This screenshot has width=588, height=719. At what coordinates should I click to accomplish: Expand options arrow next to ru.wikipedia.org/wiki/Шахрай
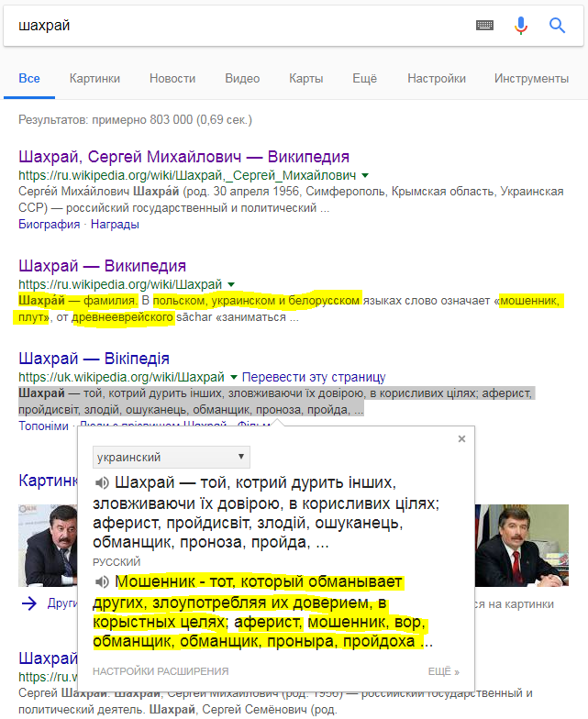231,284
